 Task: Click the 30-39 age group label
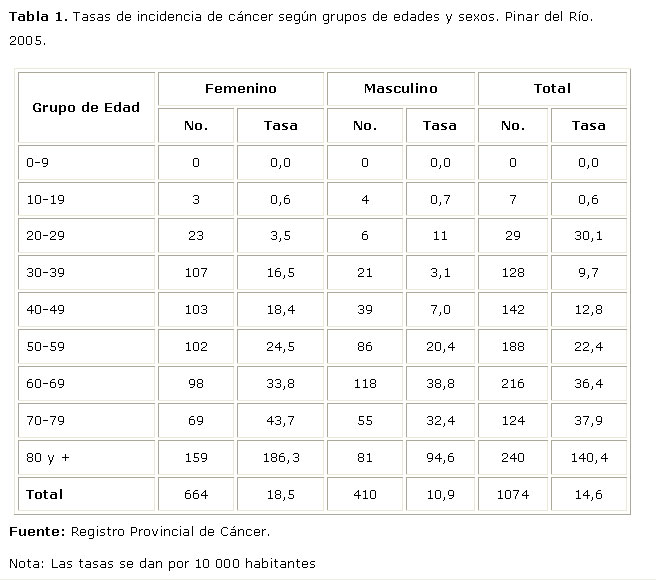46,273
